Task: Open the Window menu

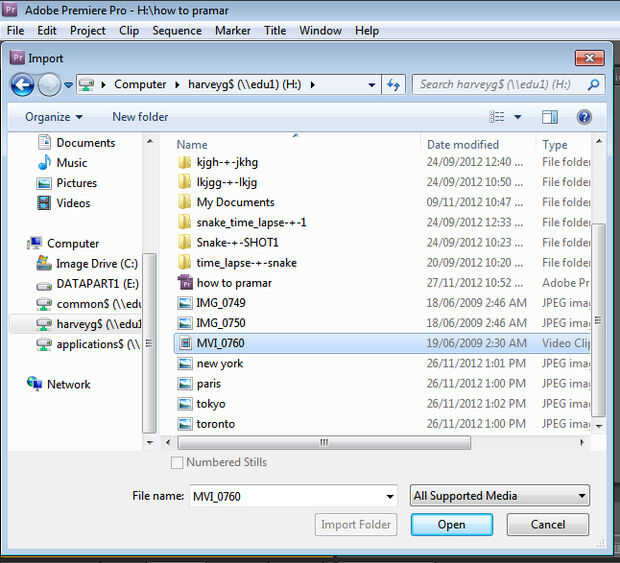Action: pos(321,30)
